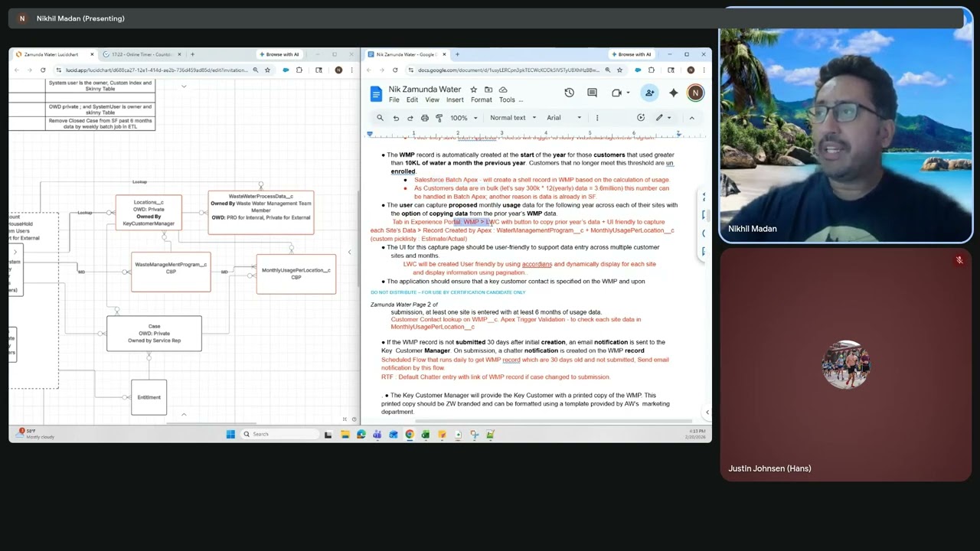Select the MonthlyUsagePerLocation__c entity box

coord(296,274)
